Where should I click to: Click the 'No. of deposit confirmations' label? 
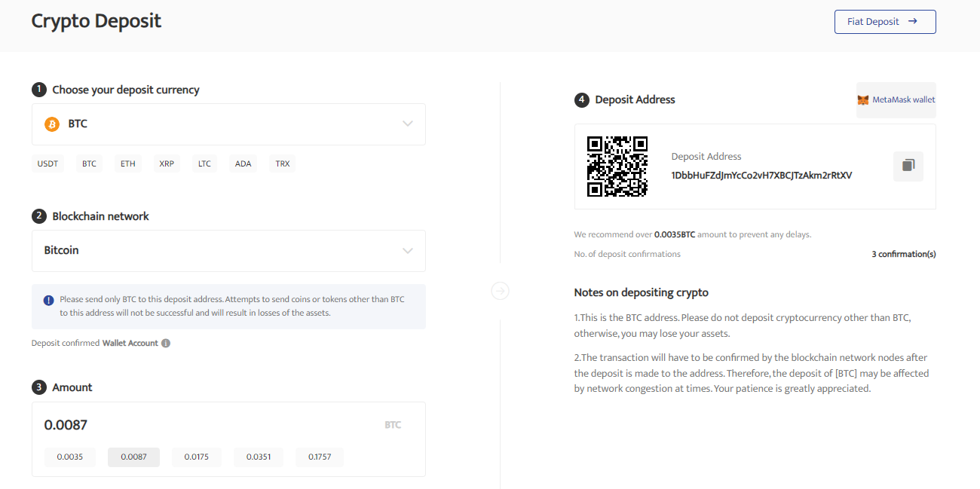pos(627,255)
